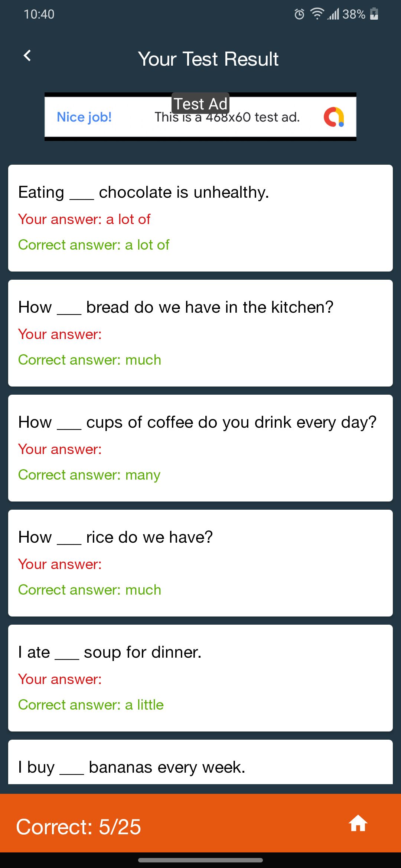Select the 'I ate ___ soup' result card
The image size is (401, 868).
(x=200, y=678)
